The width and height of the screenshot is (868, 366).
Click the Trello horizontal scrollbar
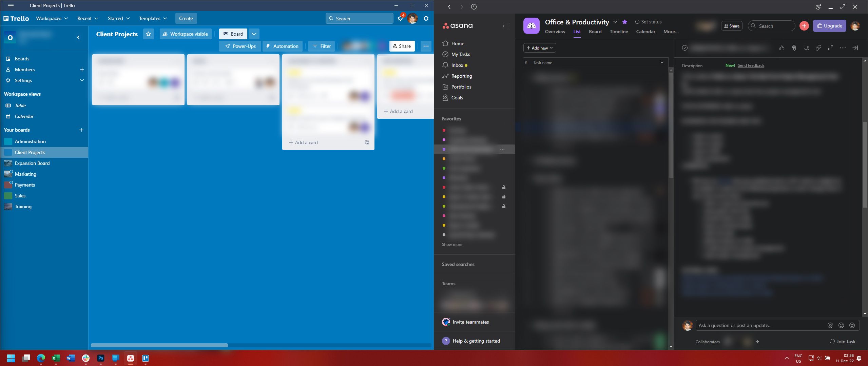159,345
